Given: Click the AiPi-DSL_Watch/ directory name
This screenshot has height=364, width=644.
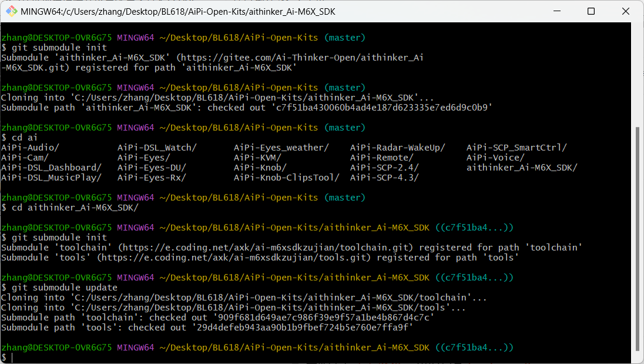Looking at the screenshot, I should pos(157,148).
